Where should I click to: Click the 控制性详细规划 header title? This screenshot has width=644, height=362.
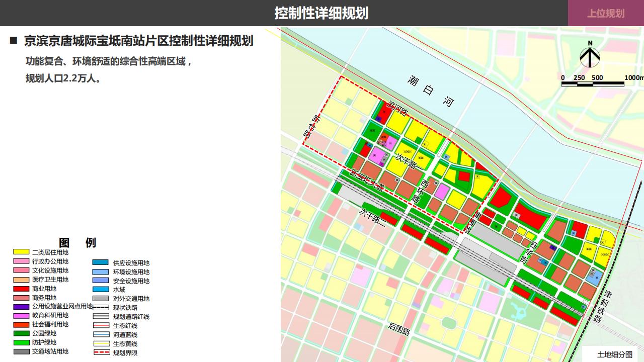pyautogui.click(x=321, y=13)
